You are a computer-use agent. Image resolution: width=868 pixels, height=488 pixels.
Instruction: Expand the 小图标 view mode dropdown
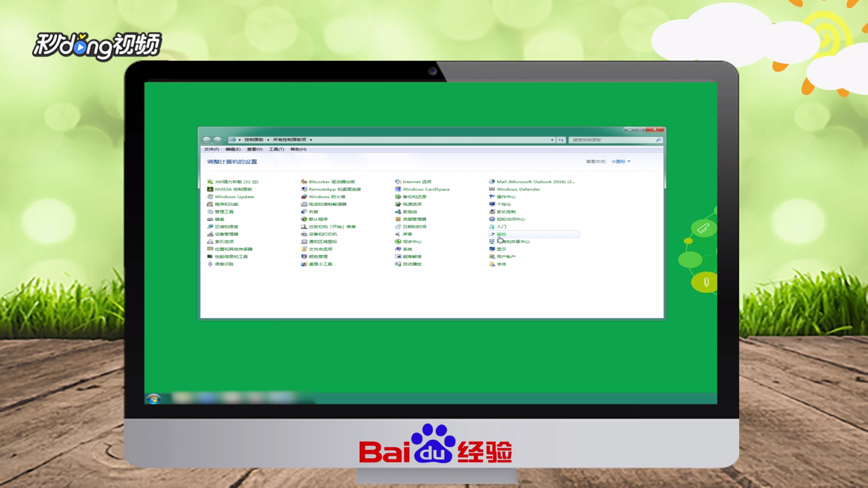620,161
